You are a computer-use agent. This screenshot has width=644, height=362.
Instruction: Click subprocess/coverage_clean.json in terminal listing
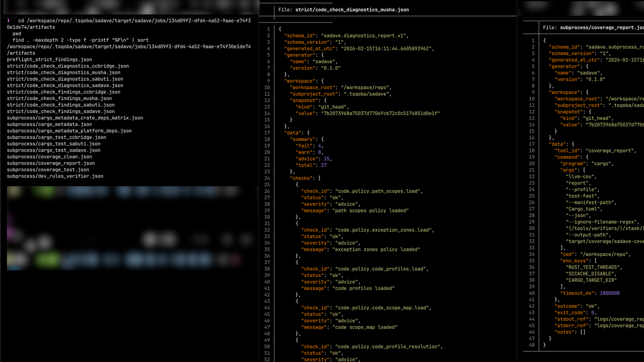[49, 157]
